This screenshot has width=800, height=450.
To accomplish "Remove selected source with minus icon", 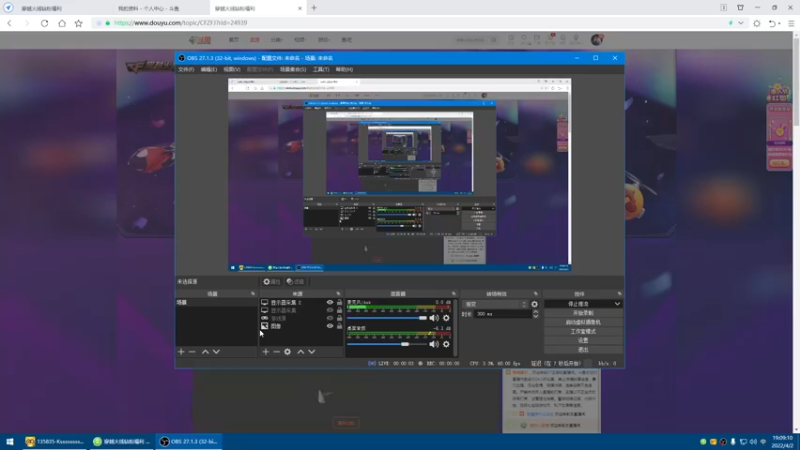I will click(276, 352).
